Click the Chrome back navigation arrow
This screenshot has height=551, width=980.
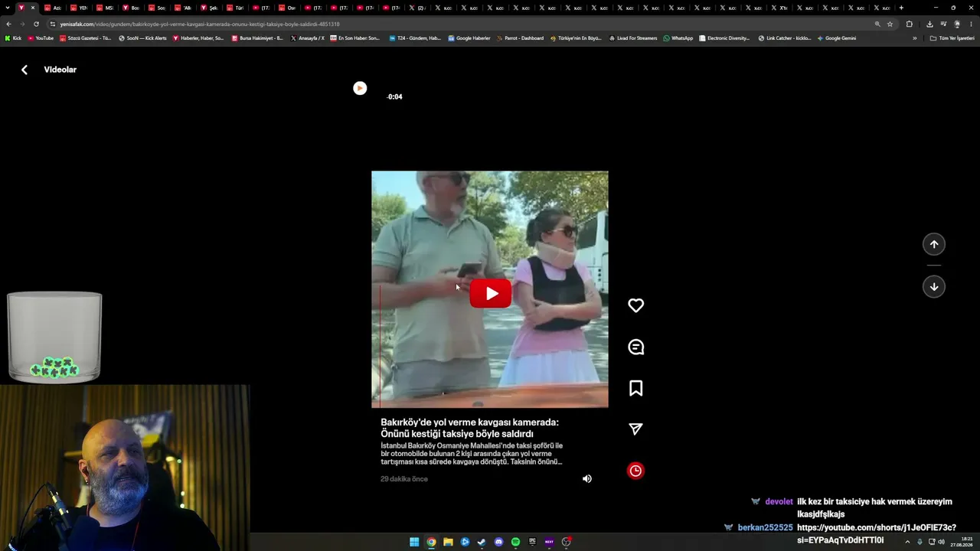tap(8, 24)
